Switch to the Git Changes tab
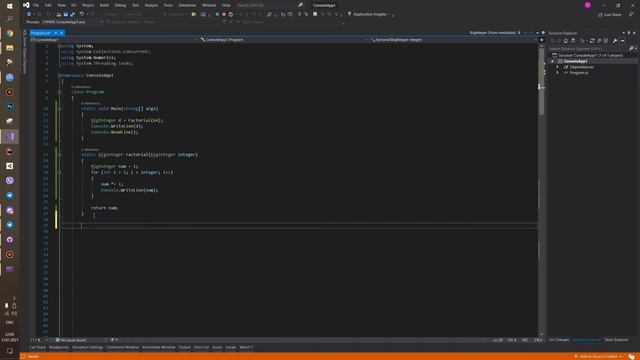The width and height of the screenshot is (640, 360). [x=559, y=340]
